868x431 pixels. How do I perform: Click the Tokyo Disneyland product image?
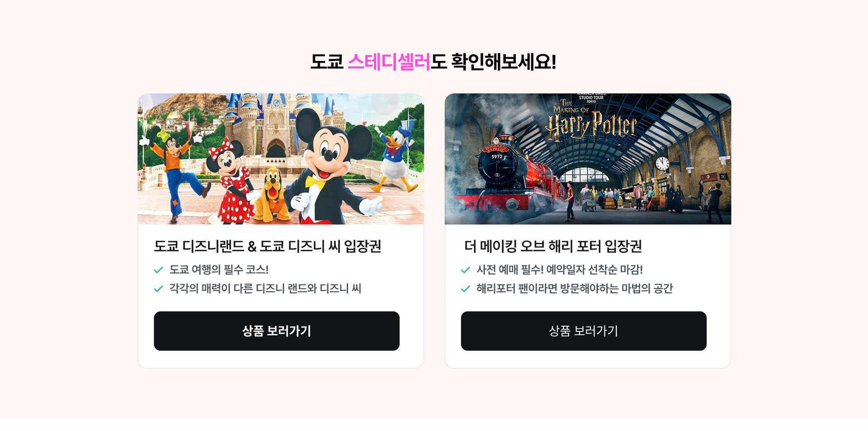281,159
